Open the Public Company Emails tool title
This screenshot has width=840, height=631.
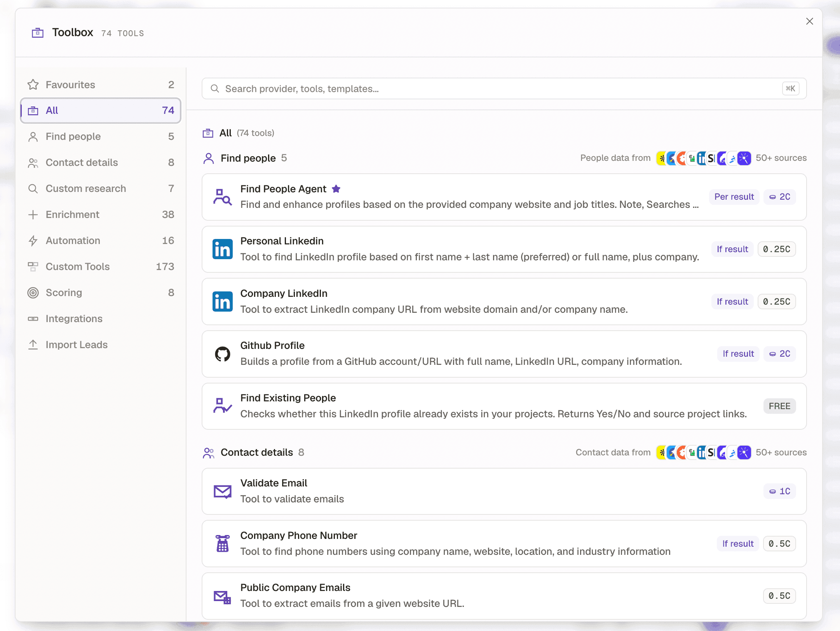click(x=295, y=587)
